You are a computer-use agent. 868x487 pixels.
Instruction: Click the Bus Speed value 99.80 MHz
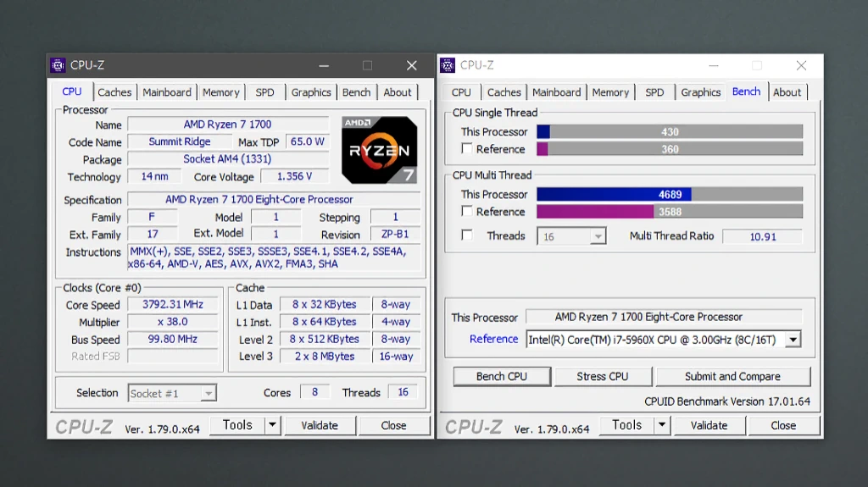click(173, 339)
